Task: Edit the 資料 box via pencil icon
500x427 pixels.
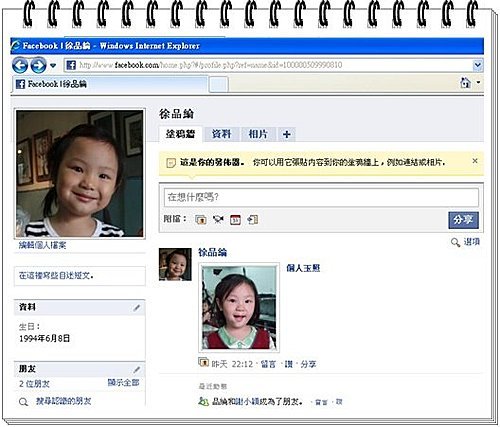Action: tap(137, 308)
